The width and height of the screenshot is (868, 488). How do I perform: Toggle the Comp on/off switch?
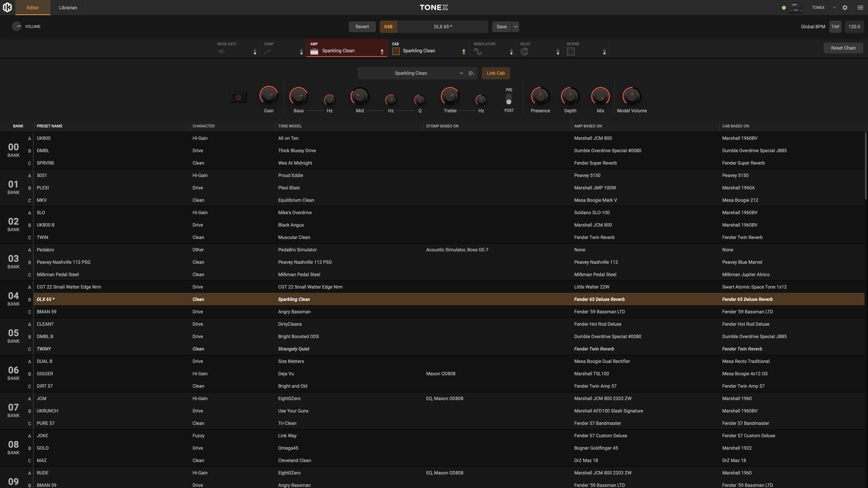[x=302, y=52]
